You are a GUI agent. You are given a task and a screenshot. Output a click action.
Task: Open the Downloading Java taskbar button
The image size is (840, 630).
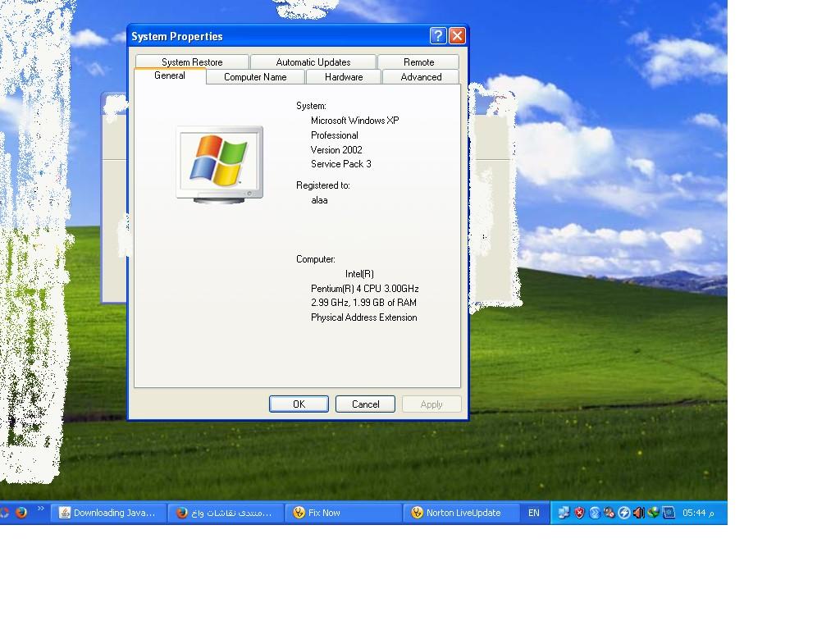(x=108, y=513)
